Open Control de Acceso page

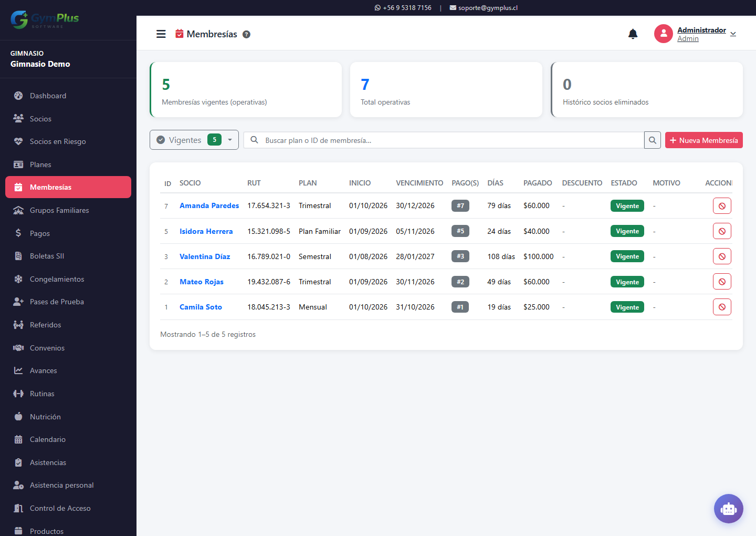click(x=68, y=508)
